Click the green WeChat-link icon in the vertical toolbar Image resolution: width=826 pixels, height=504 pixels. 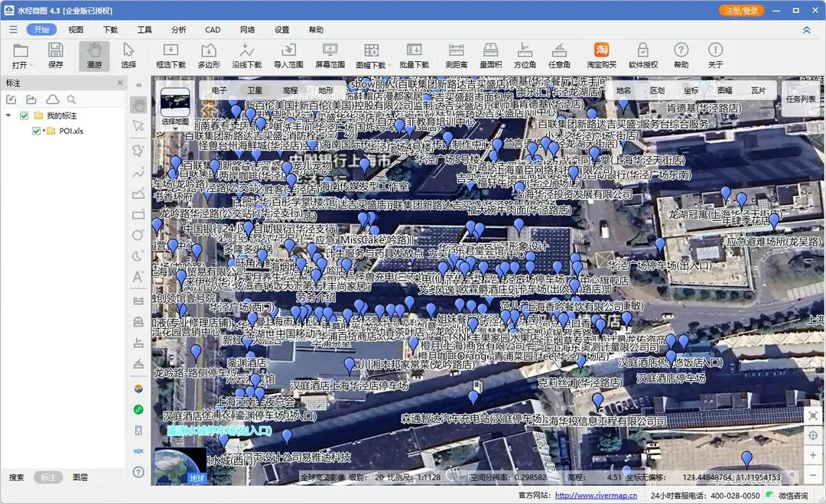coord(138,409)
